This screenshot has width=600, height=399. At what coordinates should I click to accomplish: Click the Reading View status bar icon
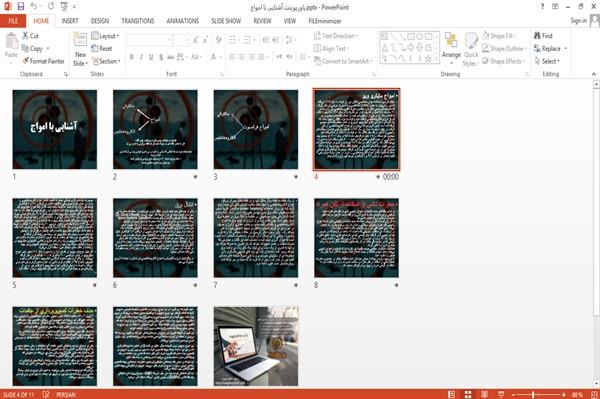[x=484, y=394]
